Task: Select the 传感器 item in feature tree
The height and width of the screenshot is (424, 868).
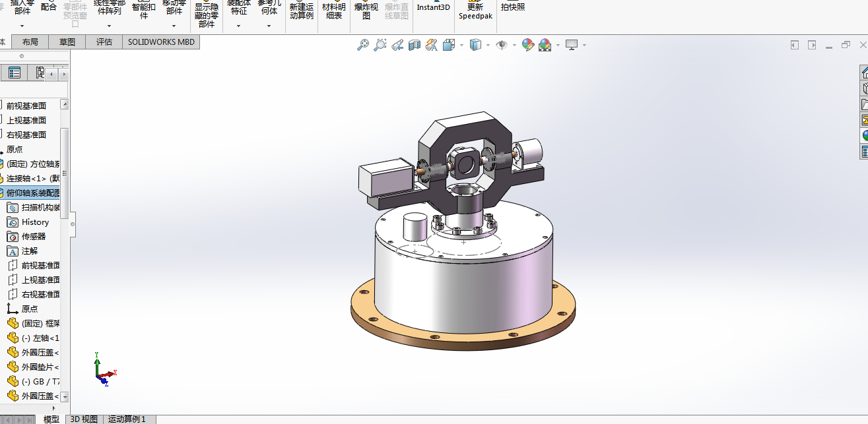Action: pyautogui.click(x=33, y=237)
